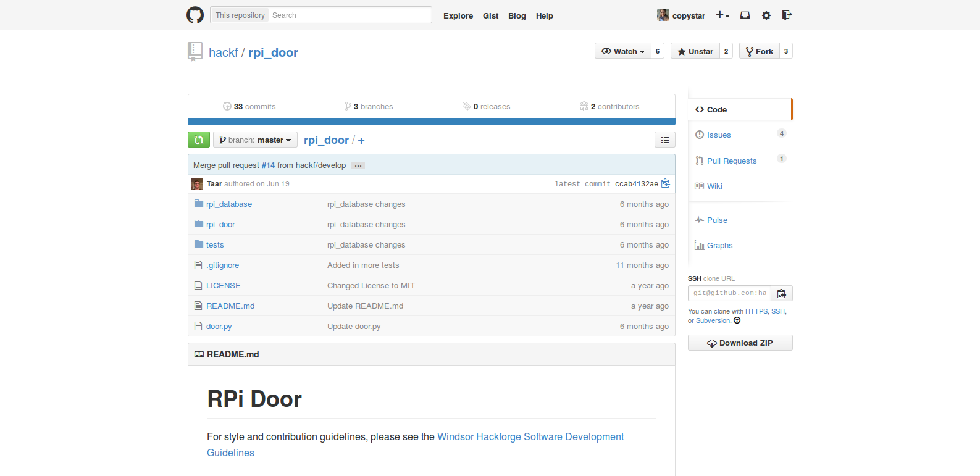This screenshot has height=476, width=980.
Task: Open the copystar profile link
Action: (x=689, y=16)
